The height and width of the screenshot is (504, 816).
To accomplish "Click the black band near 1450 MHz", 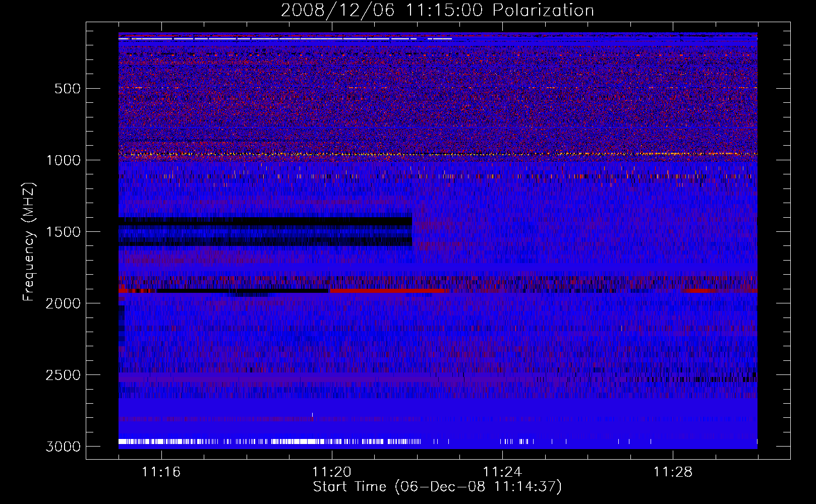I will [x=265, y=221].
